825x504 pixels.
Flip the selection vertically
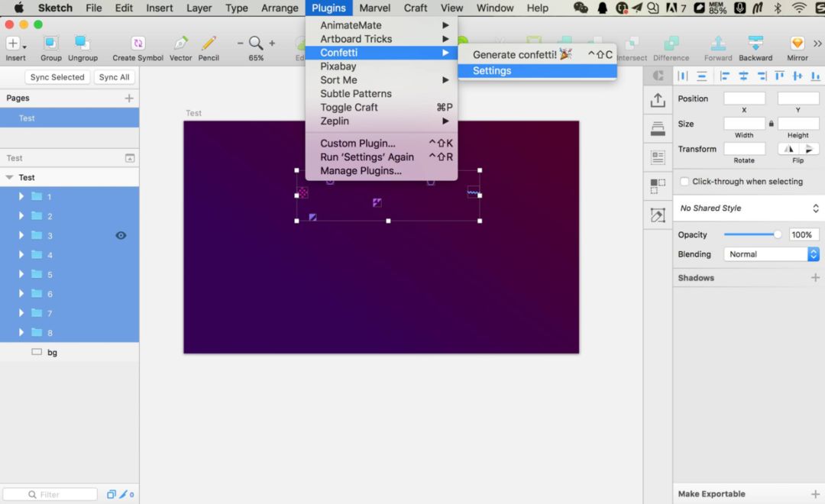(x=809, y=149)
